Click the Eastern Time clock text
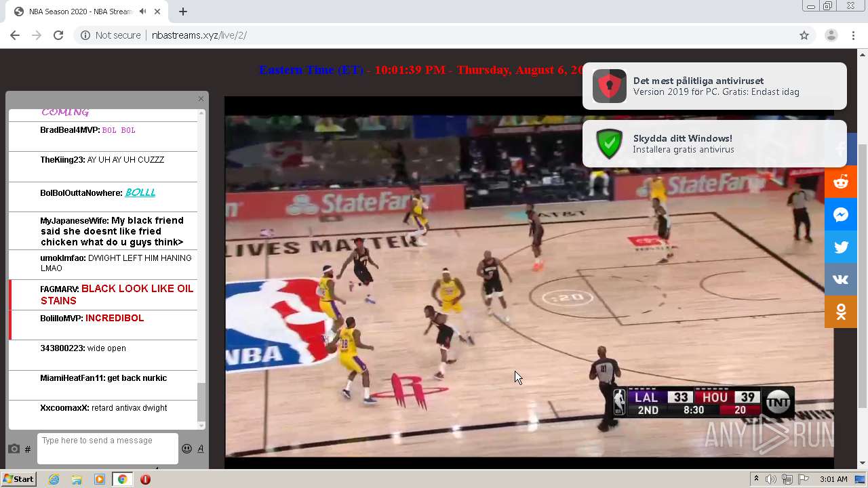 (x=420, y=70)
